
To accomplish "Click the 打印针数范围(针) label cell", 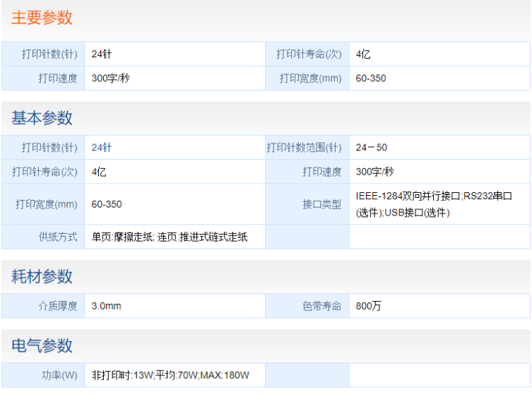I will (x=307, y=148).
